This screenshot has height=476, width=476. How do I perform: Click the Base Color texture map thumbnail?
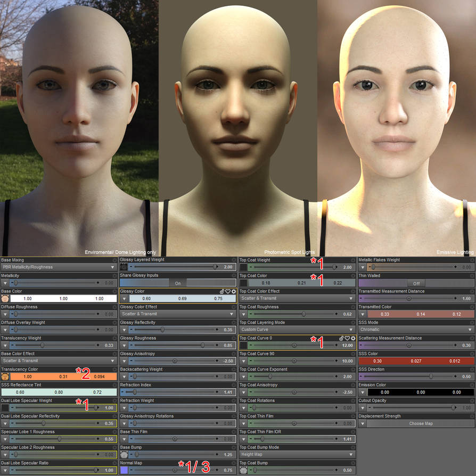(x=5, y=299)
